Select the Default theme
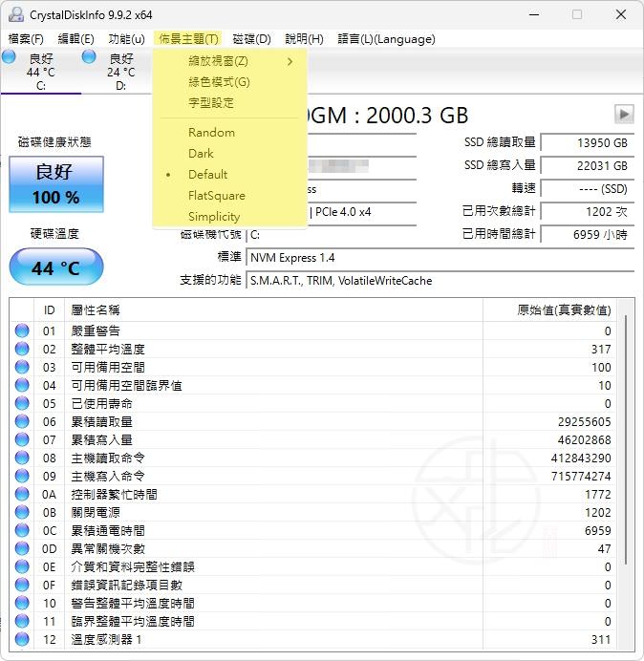 [x=230, y=175]
